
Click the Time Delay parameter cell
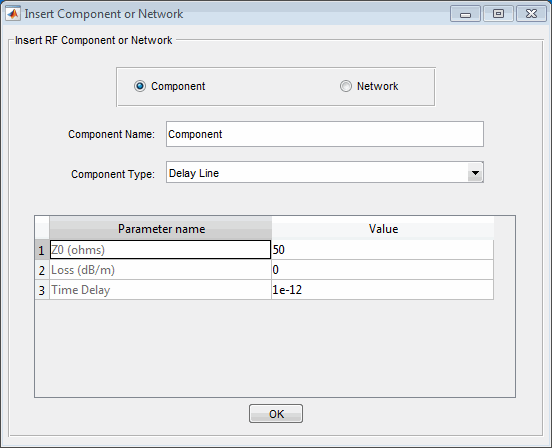[x=161, y=290]
